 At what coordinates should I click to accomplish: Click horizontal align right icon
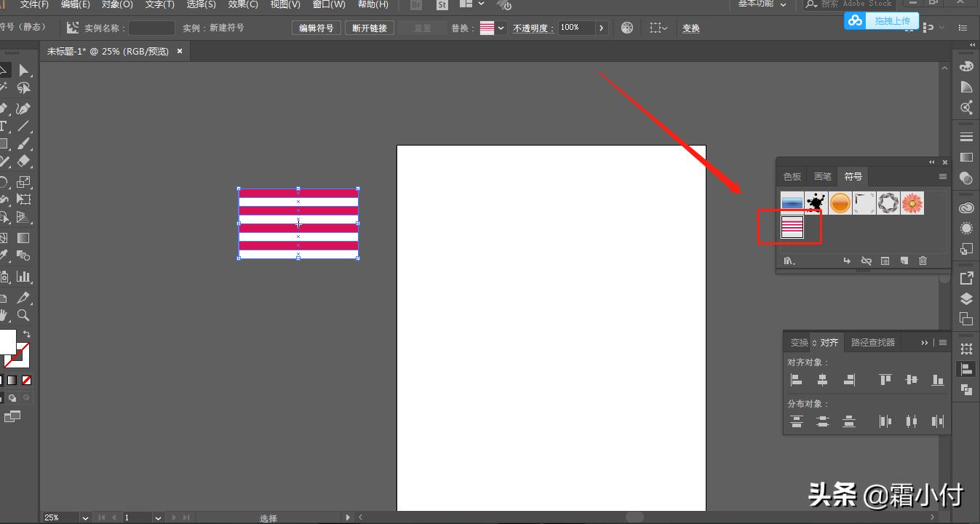pos(848,379)
